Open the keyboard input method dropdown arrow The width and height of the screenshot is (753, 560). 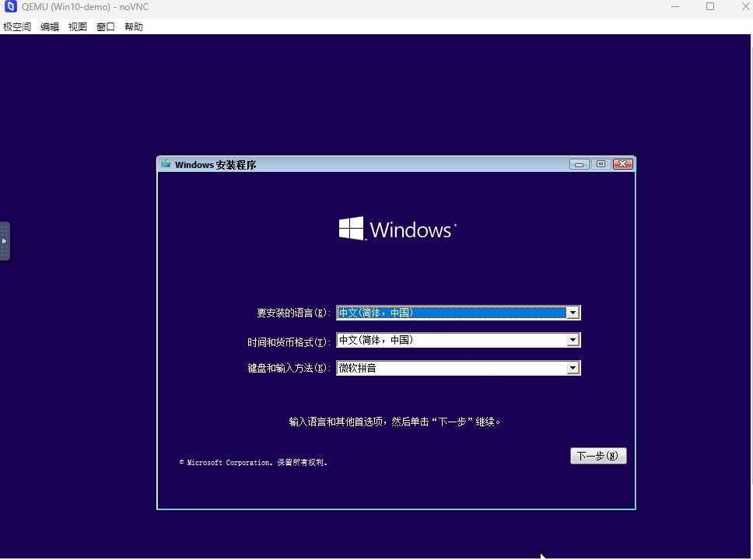click(573, 367)
